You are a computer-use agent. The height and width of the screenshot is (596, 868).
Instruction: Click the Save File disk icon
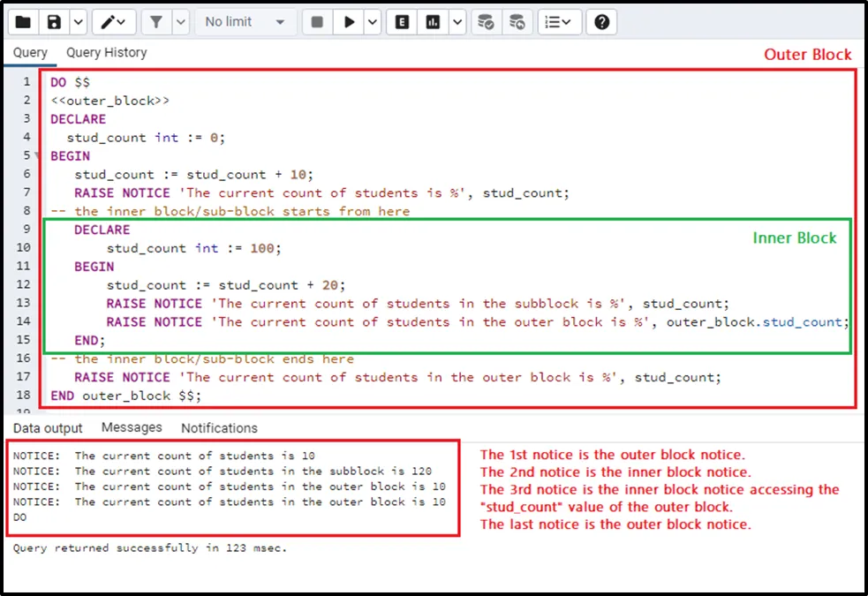(x=55, y=22)
